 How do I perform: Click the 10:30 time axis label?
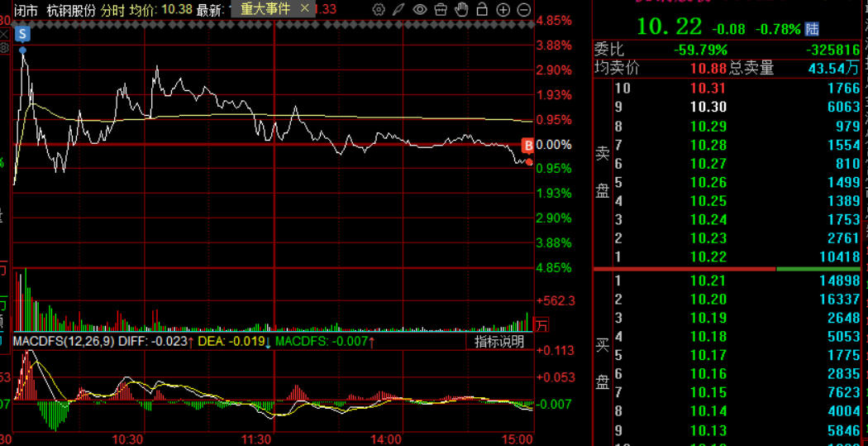coord(129,439)
